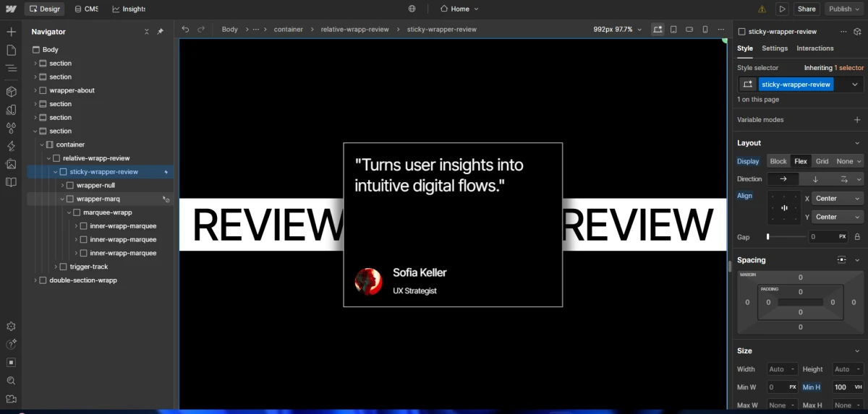Click the undo arrow icon
Viewport: 868px width, 414px height.
coord(185,29)
